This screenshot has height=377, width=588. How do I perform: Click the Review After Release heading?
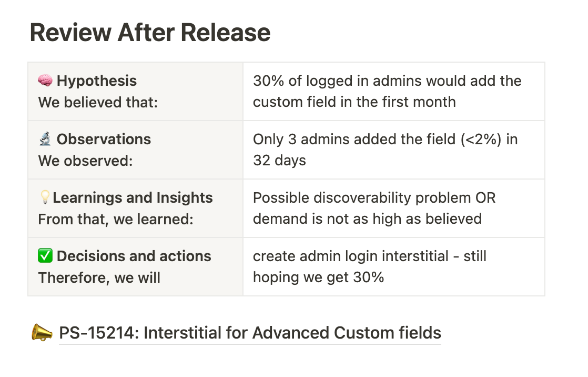150,32
